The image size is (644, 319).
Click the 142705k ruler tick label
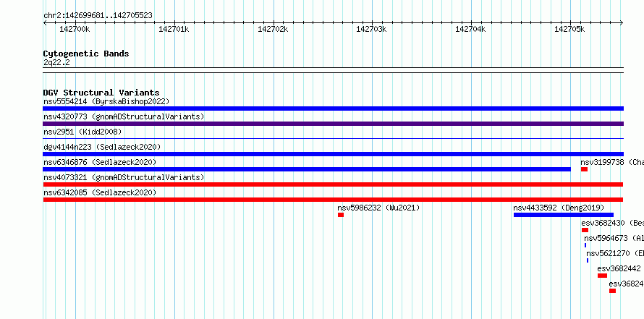(x=569, y=29)
